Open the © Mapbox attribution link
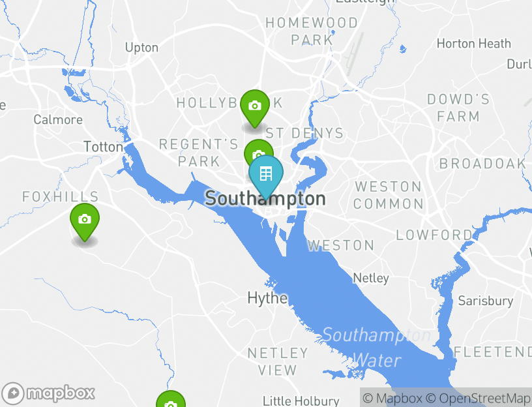This screenshot has width=532, height=407. pos(392,398)
